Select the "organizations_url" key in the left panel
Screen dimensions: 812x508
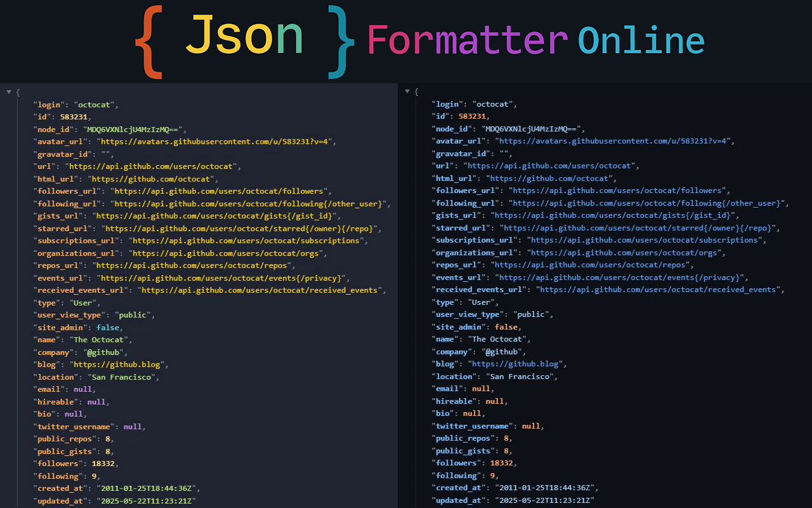[76, 253]
